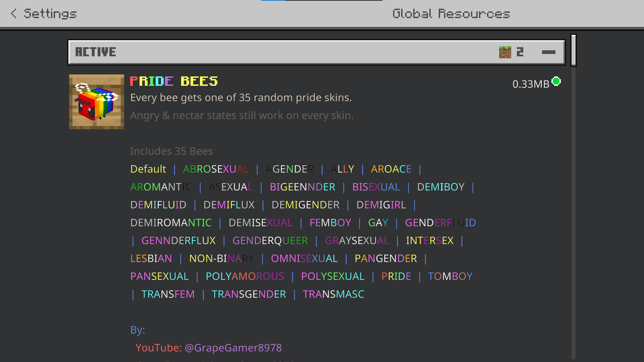This screenshot has height=362, width=644.
Task: Click the Active section header bar
Action: (317, 52)
